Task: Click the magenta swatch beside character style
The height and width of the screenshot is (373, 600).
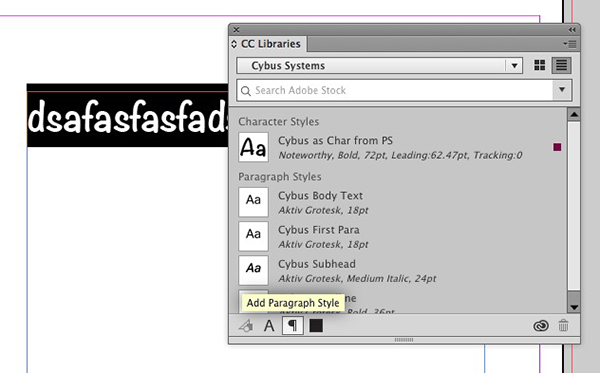Action: tap(557, 147)
